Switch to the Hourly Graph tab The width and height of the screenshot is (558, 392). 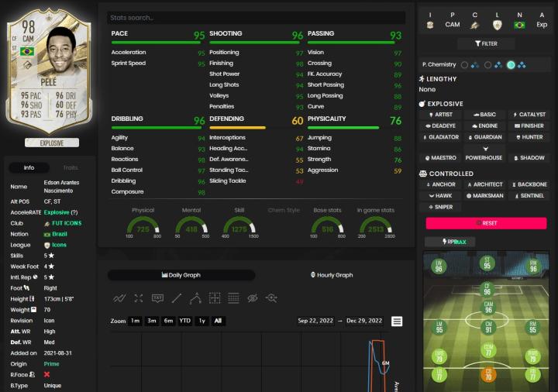(331, 275)
